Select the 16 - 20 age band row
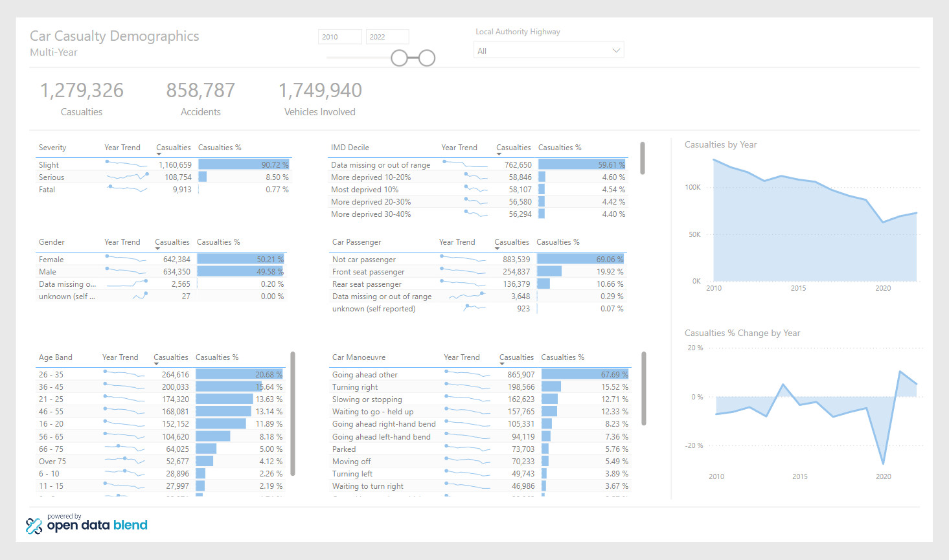Screen dimensions: 949x560 (x=161, y=424)
